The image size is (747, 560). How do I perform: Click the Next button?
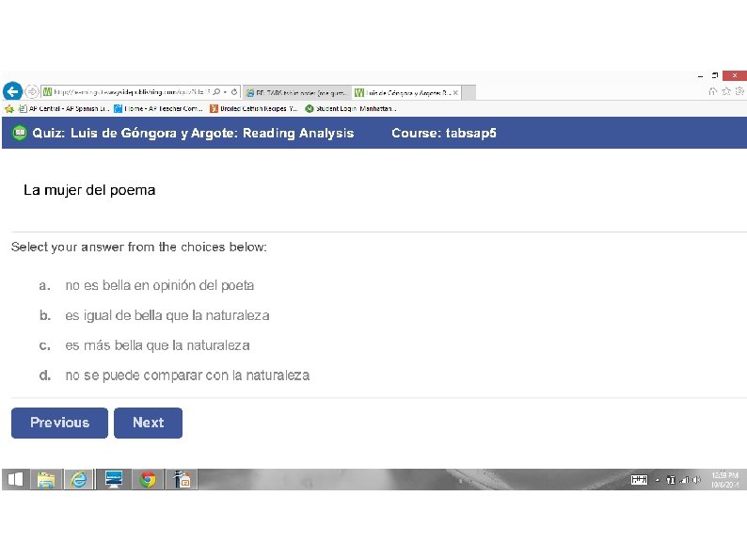pos(148,423)
